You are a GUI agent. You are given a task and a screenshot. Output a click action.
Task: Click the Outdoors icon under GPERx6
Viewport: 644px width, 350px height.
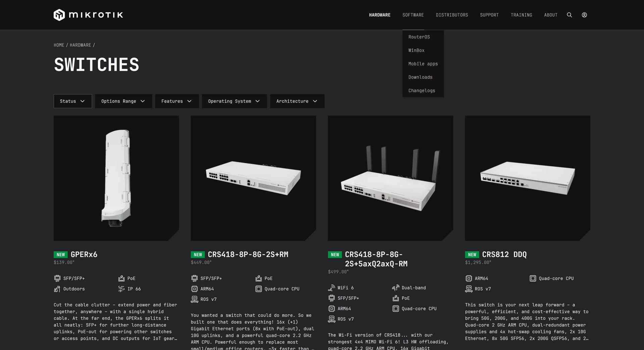(57, 289)
